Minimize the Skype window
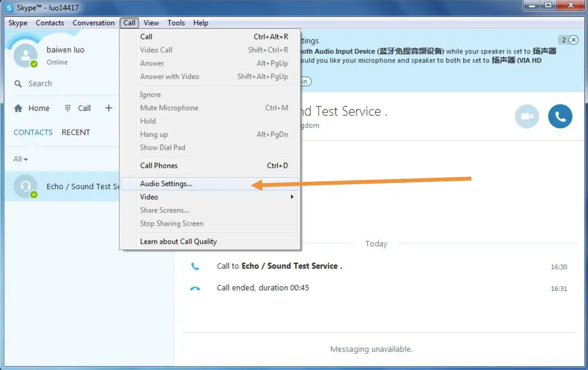 [532, 5]
